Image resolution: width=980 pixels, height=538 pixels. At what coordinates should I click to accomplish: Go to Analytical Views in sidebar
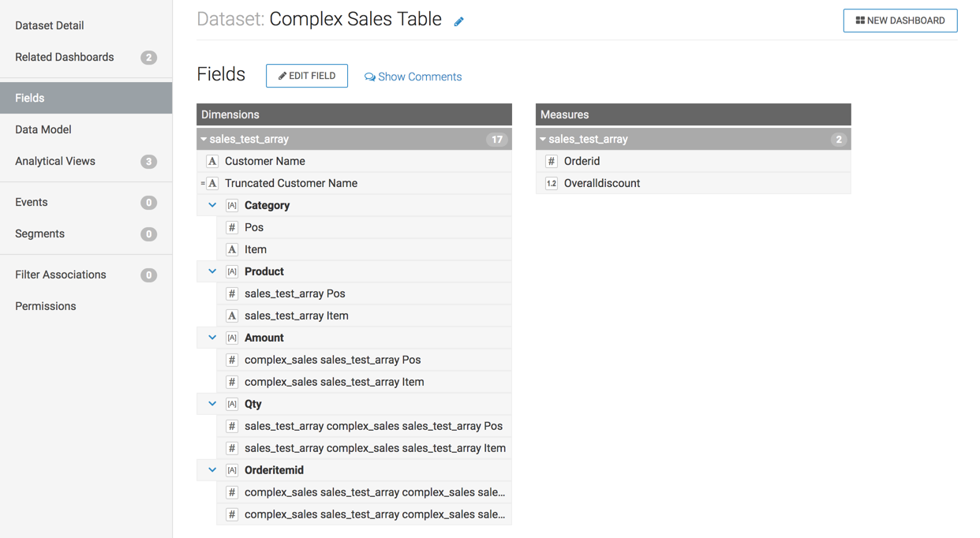coord(55,161)
